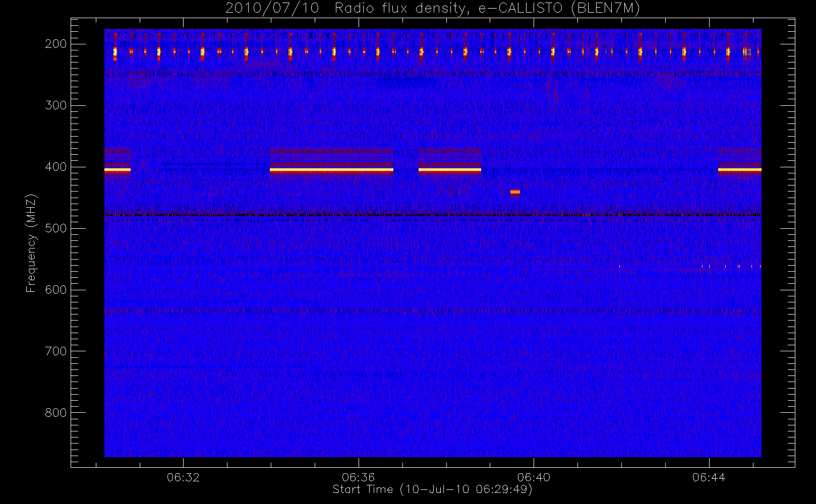
Task: Click the small orange burst near 440 MHz
Action: [x=515, y=192]
